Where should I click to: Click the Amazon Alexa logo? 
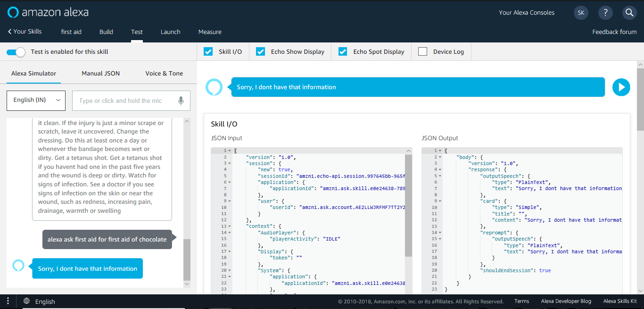(48, 12)
